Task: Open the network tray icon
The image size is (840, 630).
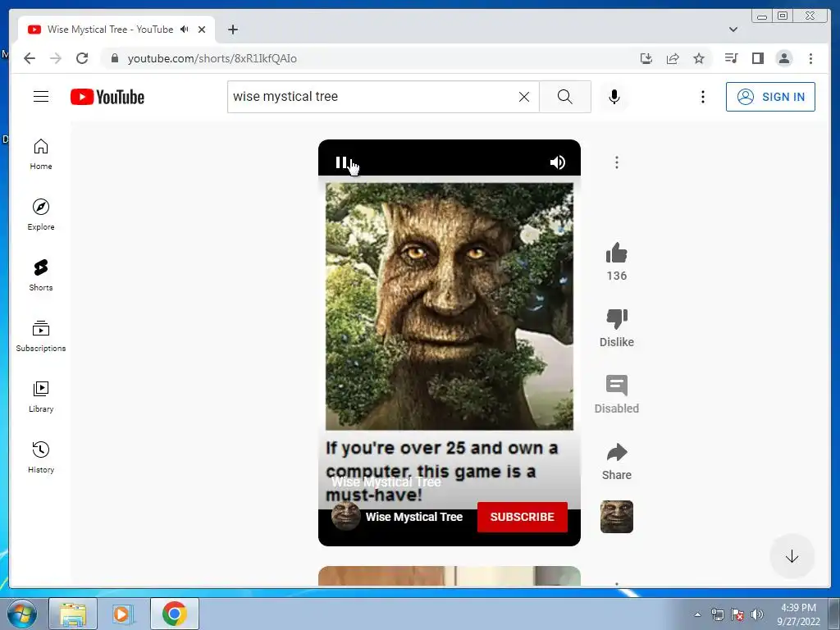Action: click(x=717, y=614)
